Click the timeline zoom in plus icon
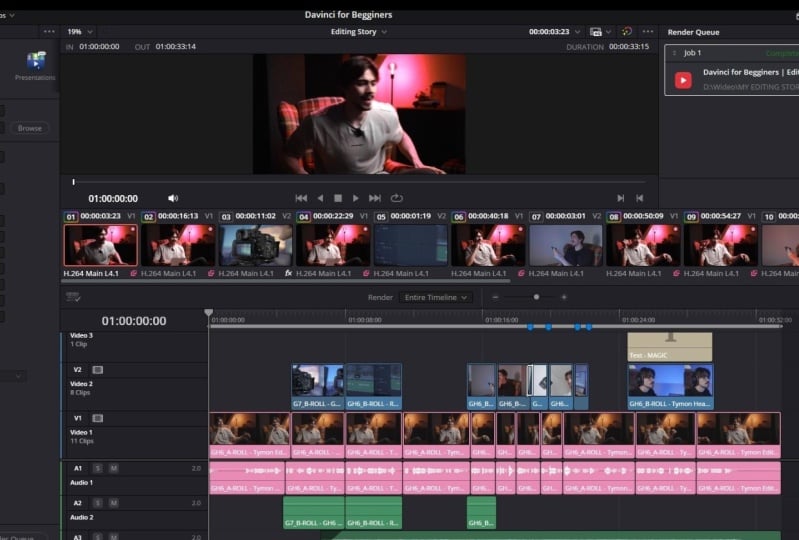 click(564, 297)
